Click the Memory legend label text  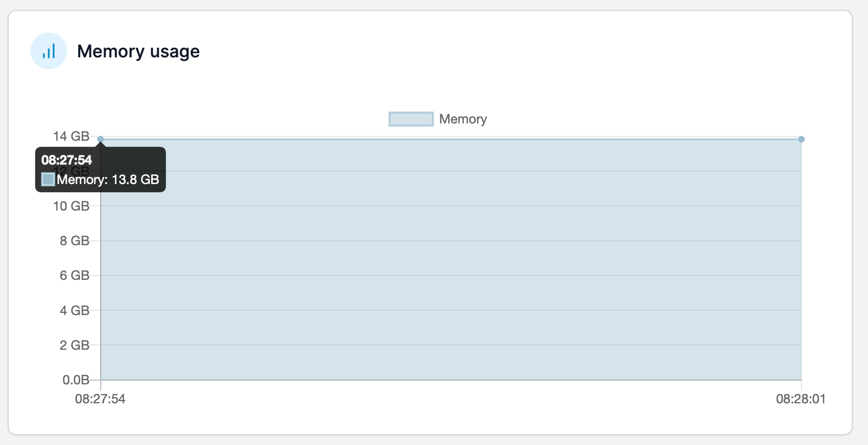point(463,119)
